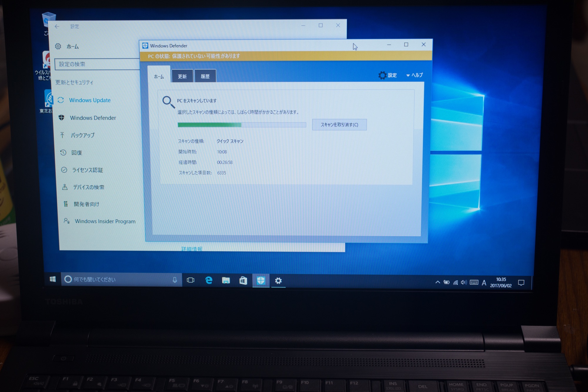
Task: Open Defender settings gear icon
Action: (x=382, y=75)
